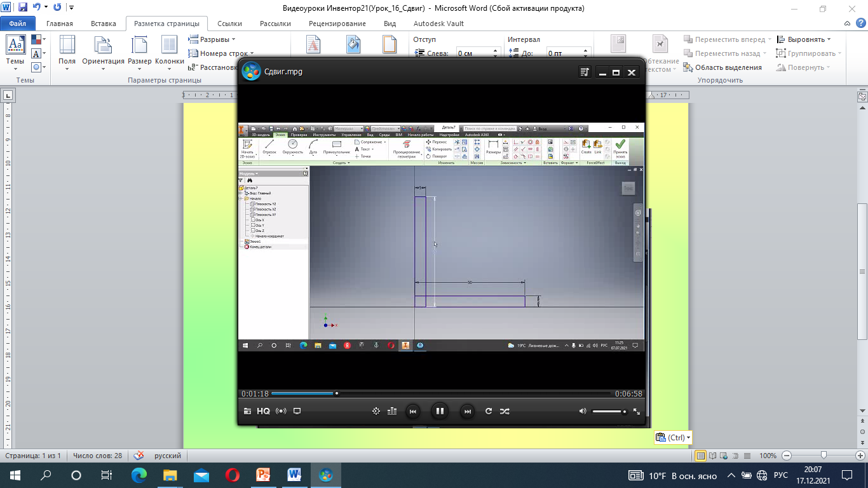
Task: Open the Выровнять align dropdown
Action: pos(803,39)
